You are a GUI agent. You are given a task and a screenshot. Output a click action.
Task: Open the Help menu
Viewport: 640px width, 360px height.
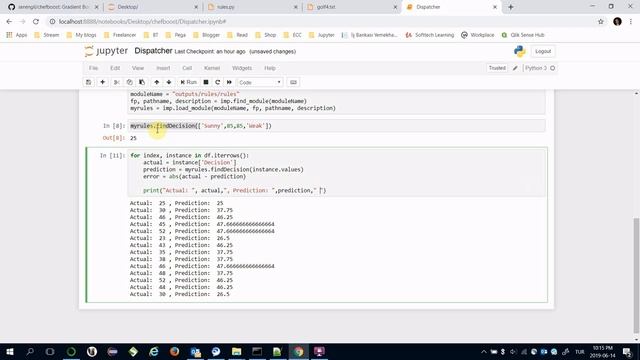click(270, 68)
